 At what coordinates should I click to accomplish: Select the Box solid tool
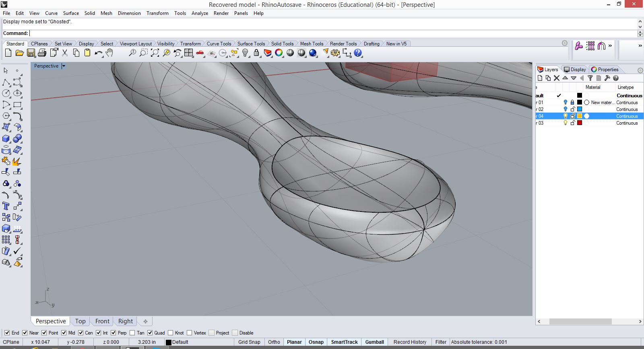(x=6, y=139)
